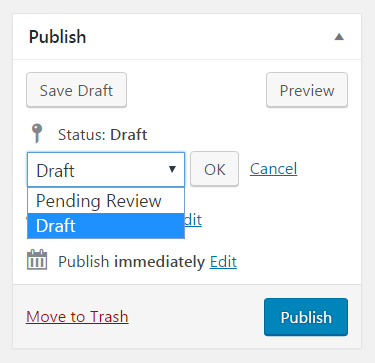Move the post to Trash
Screen dimensions: 375x363
click(77, 317)
